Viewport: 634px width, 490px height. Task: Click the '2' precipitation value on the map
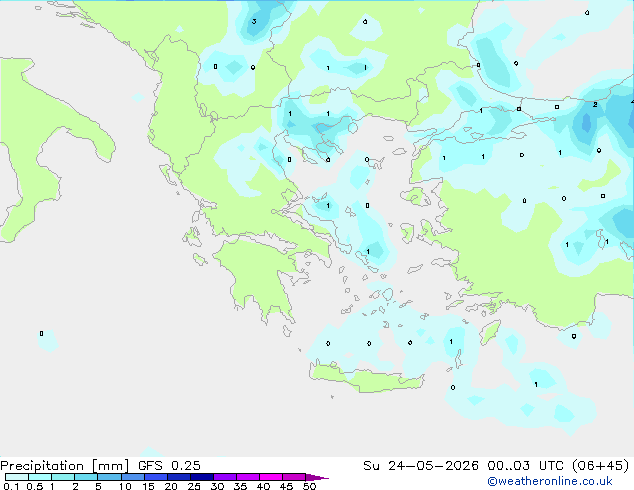click(595, 104)
